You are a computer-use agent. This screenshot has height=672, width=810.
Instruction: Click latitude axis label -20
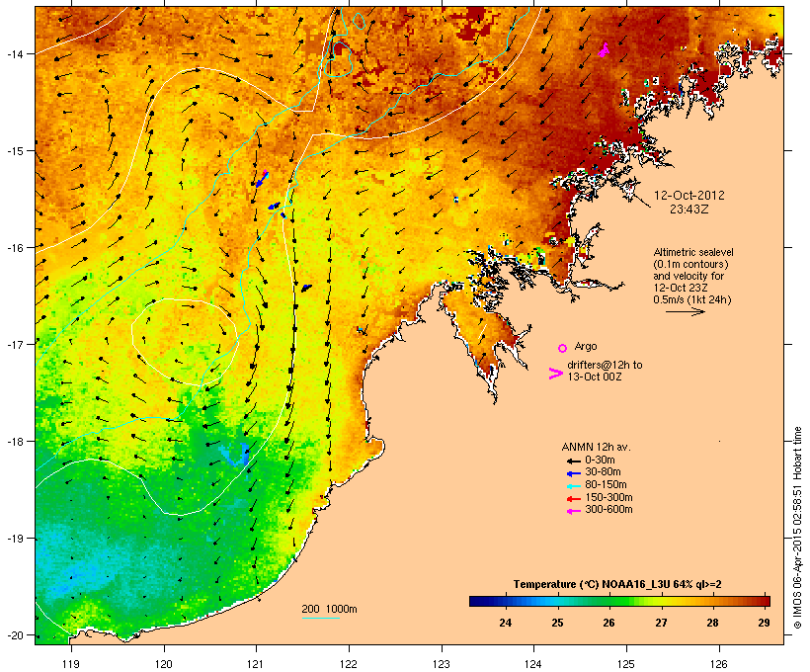click(x=15, y=635)
